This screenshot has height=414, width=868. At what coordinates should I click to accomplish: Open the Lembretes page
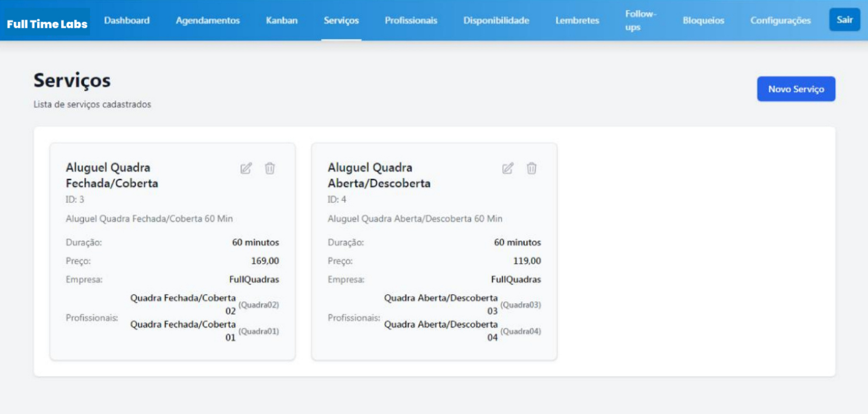pos(577,20)
